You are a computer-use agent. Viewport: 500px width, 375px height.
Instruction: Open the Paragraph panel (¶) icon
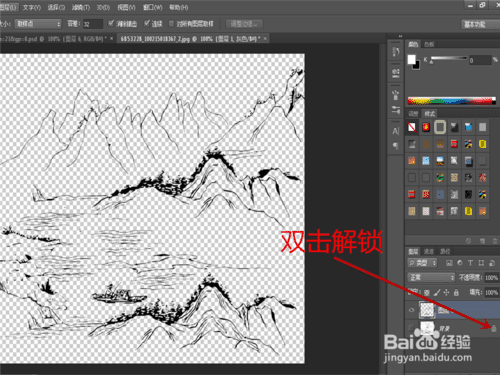(396, 146)
